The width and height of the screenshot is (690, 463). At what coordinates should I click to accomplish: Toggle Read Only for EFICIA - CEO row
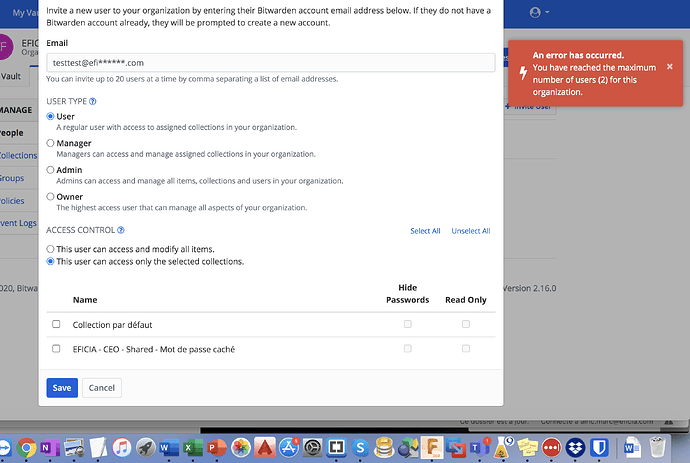tap(466, 349)
